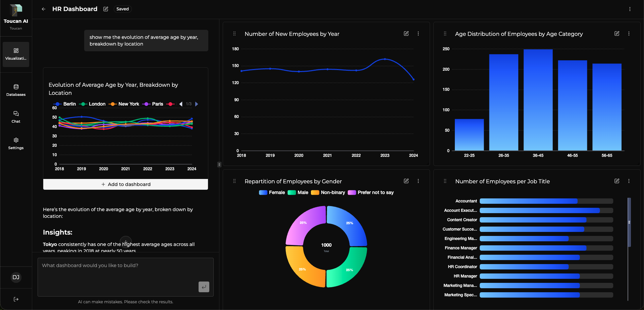Screen dimensions: 644x310
Task: Open the Visualizations sidebar section
Action: coord(16,54)
